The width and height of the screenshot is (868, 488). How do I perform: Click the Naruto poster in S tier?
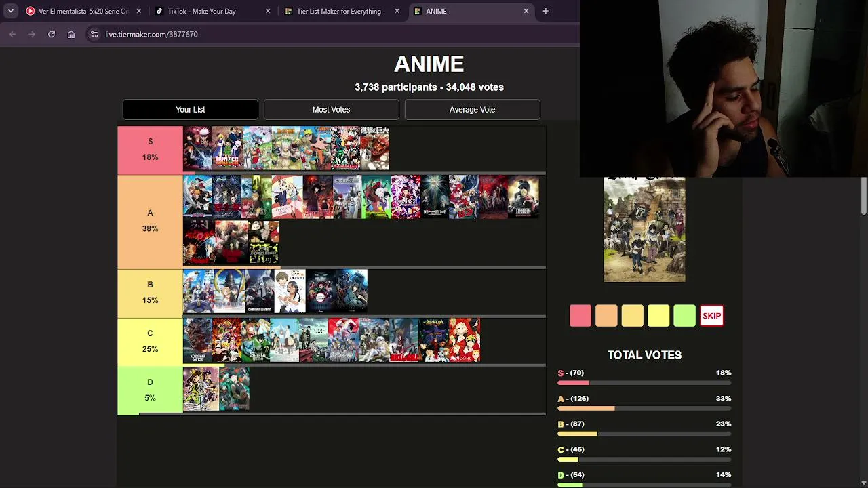(x=316, y=148)
